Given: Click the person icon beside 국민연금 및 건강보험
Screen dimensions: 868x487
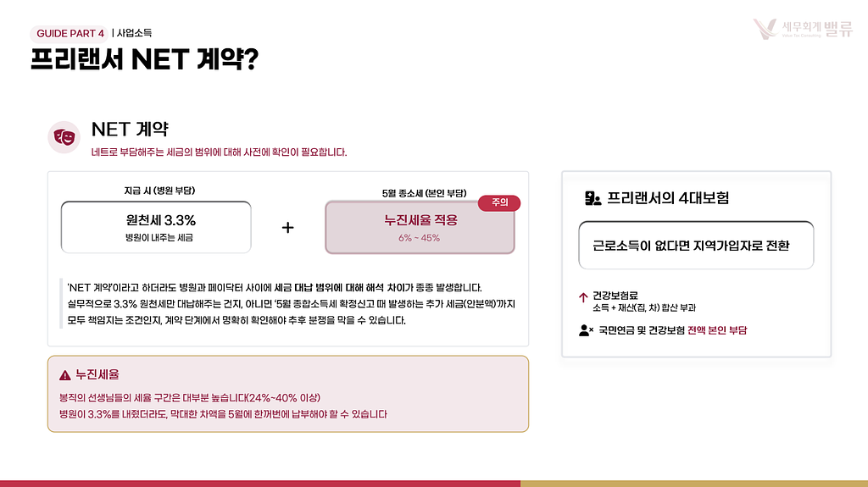Looking at the screenshot, I should point(586,330).
